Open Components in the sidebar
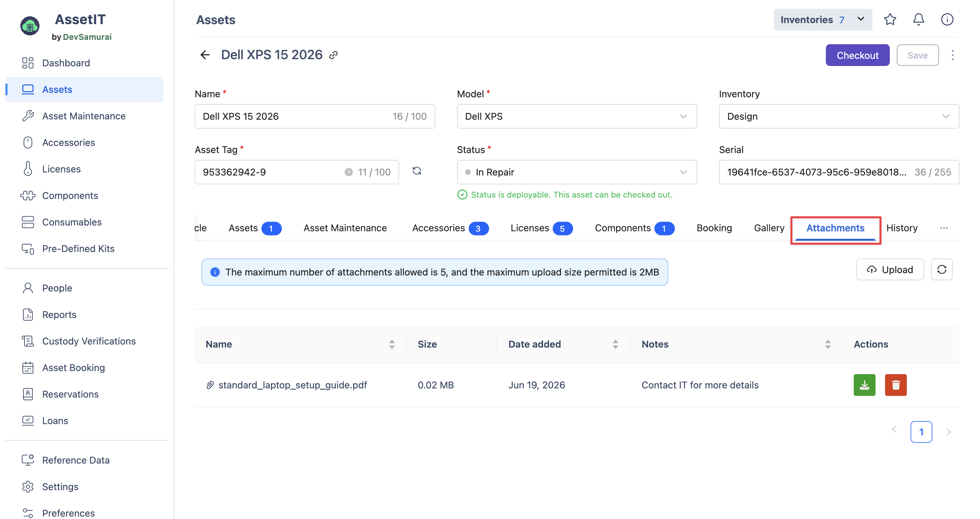This screenshot has width=980, height=519. pos(84,196)
